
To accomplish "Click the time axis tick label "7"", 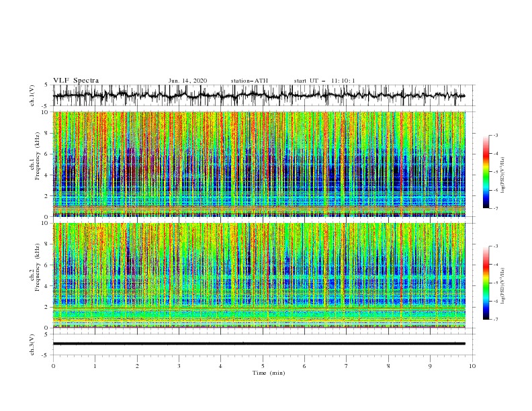I will click(x=347, y=366).
